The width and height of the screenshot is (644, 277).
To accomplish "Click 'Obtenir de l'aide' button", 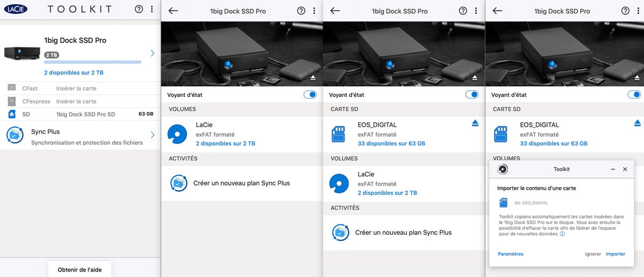I will coord(80,269).
